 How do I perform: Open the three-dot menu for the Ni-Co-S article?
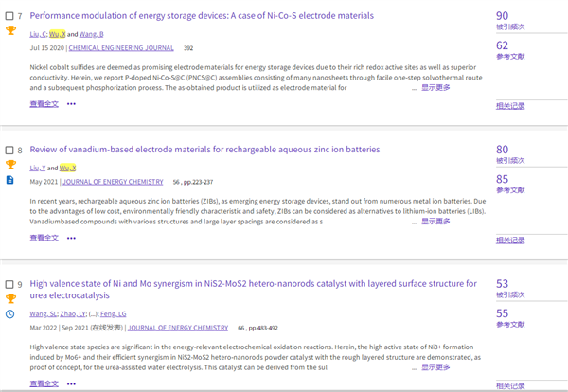point(71,104)
